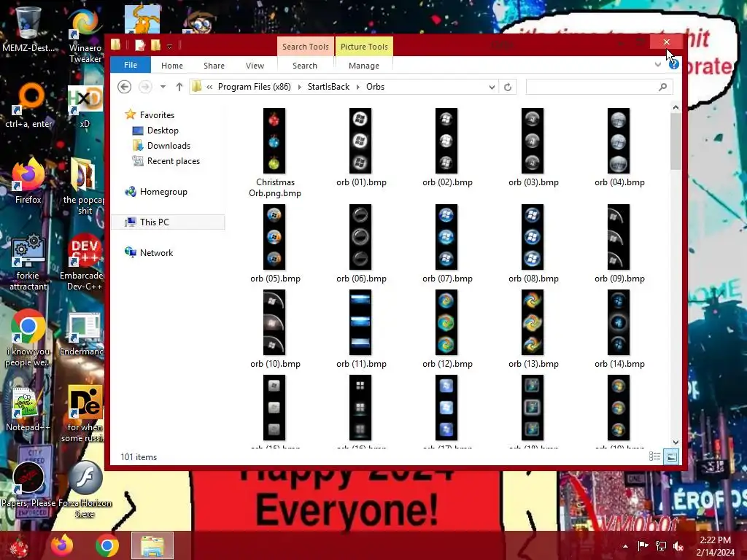Image resolution: width=747 pixels, height=560 pixels.
Task: Click the muted volume tray icon
Action: pyautogui.click(x=678, y=546)
